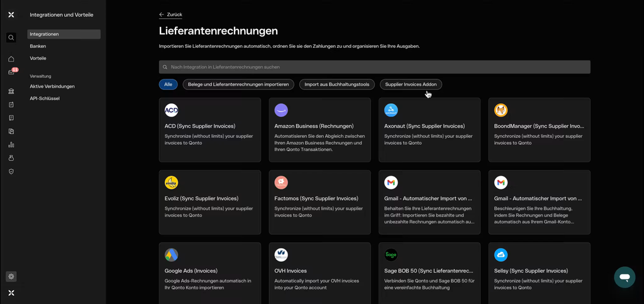Go to 'Banken' in the side menu

tap(38, 46)
